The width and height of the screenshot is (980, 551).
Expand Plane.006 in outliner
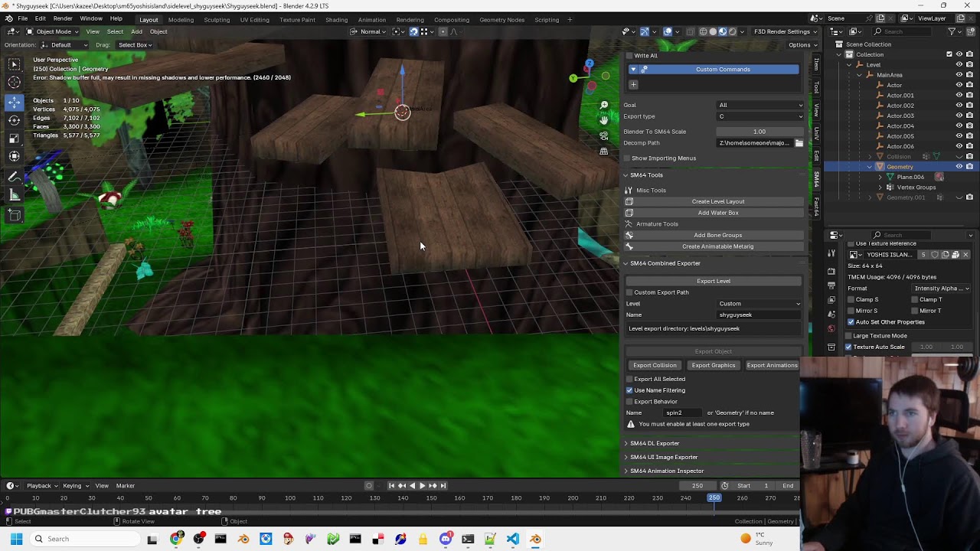click(x=880, y=177)
